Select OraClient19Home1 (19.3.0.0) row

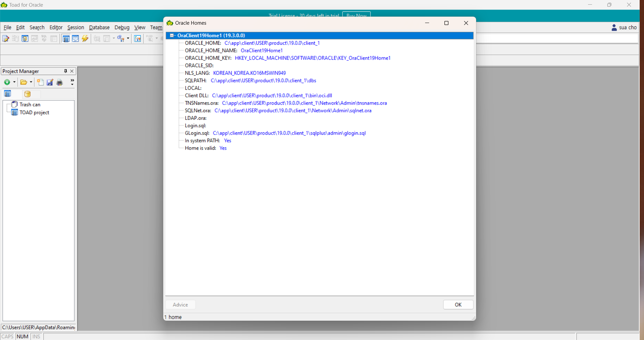point(320,35)
